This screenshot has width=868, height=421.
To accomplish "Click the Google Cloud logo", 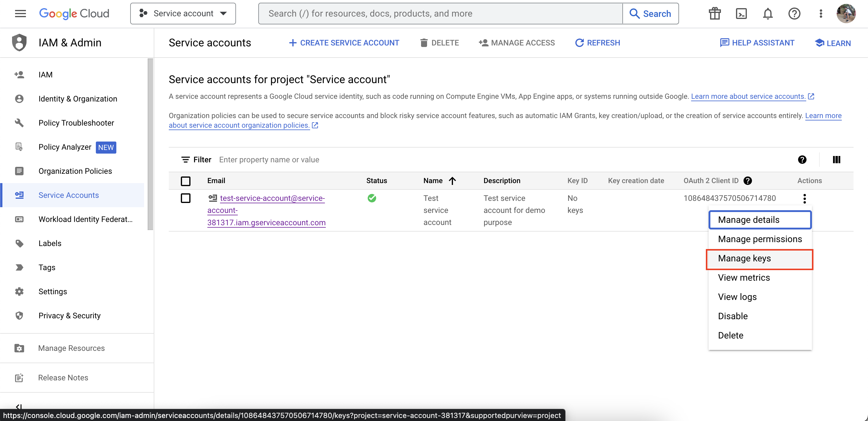I will (74, 14).
